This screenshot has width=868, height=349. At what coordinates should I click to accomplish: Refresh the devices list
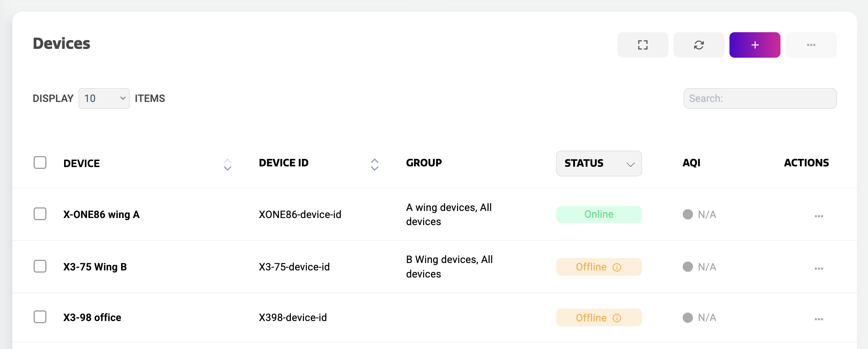[699, 45]
